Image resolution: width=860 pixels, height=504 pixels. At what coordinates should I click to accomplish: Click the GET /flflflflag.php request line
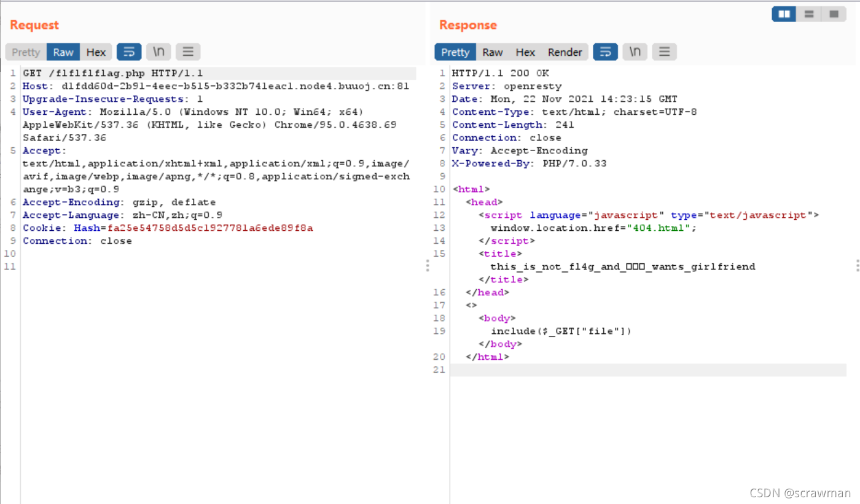coord(113,73)
